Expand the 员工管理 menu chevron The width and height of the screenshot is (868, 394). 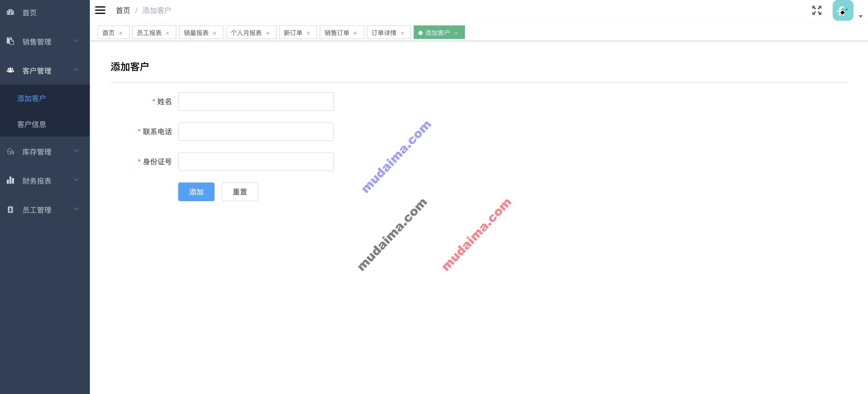coord(76,209)
